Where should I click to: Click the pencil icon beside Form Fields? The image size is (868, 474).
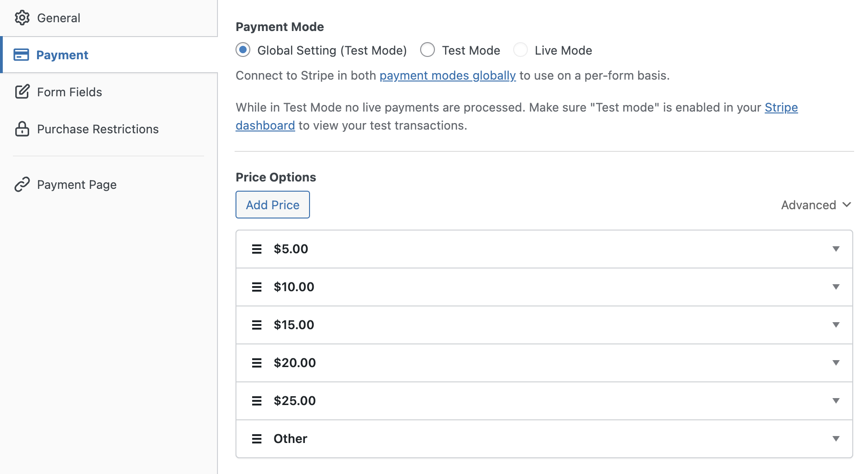click(x=22, y=92)
